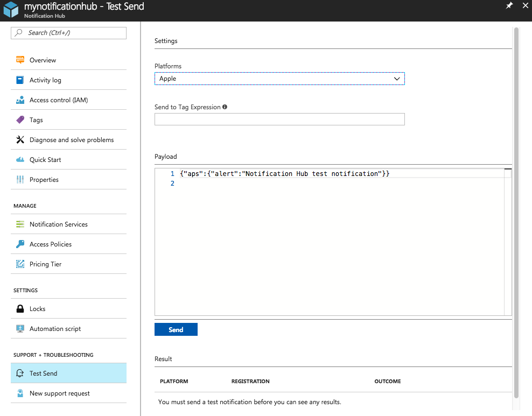Click the tag expression info icon
Image resolution: width=532 pixels, height=416 pixels.
pos(225,107)
